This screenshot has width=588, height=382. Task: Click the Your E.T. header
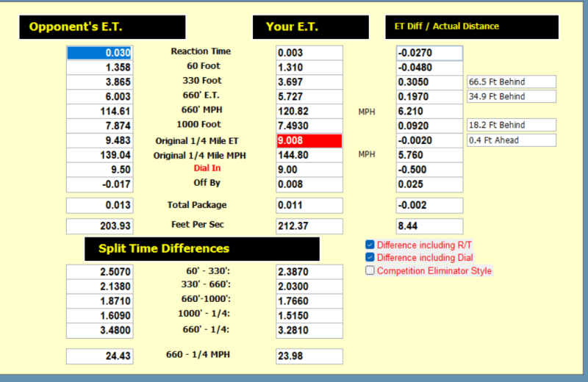pos(311,27)
